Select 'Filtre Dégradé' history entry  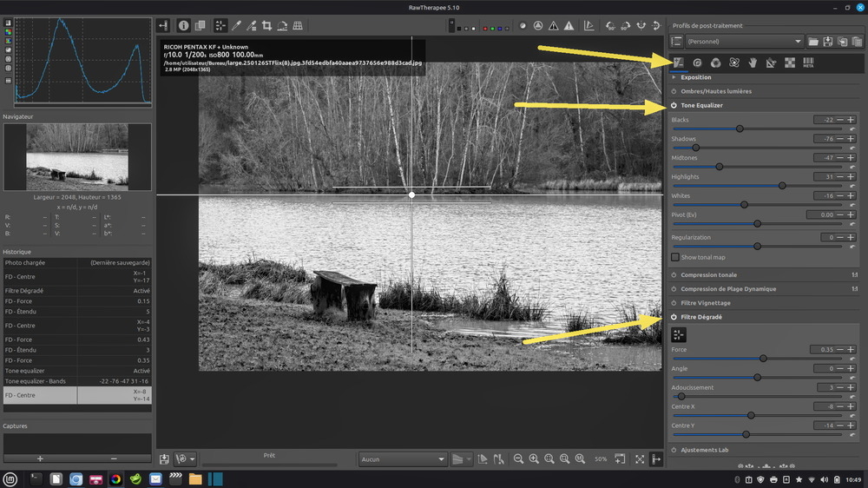(x=77, y=291)
